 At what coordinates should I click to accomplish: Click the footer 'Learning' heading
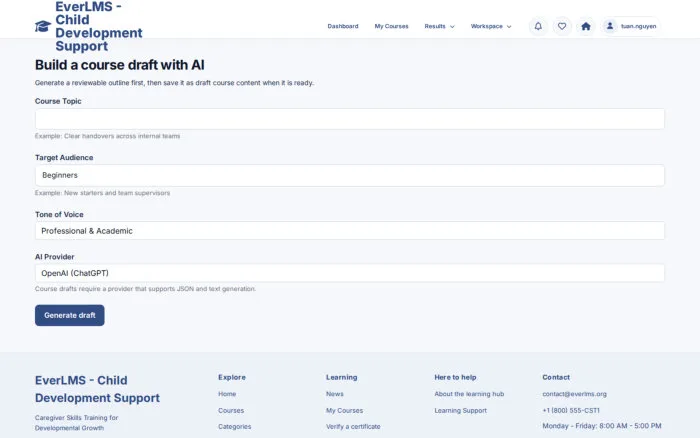tap(342, 377)
